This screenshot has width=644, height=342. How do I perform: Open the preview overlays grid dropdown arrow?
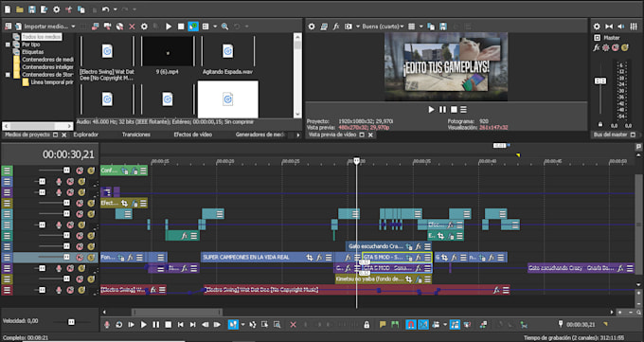click(x=421, y=27)
